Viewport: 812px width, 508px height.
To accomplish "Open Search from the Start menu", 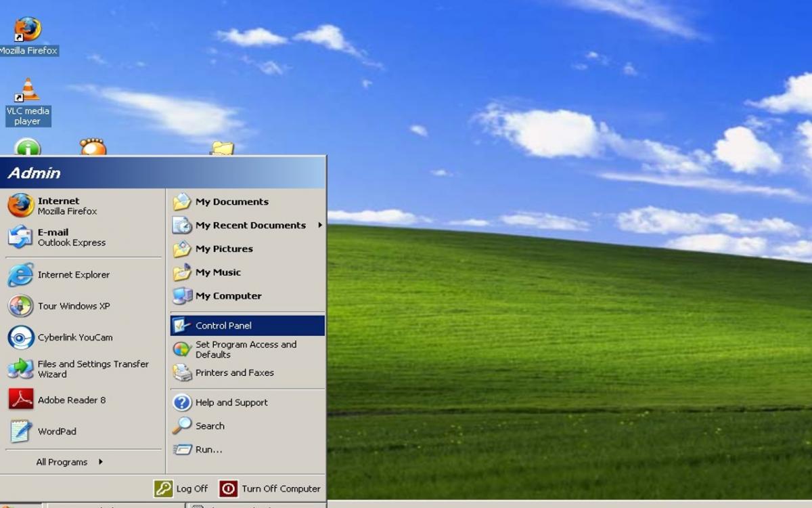I will 248,426.
